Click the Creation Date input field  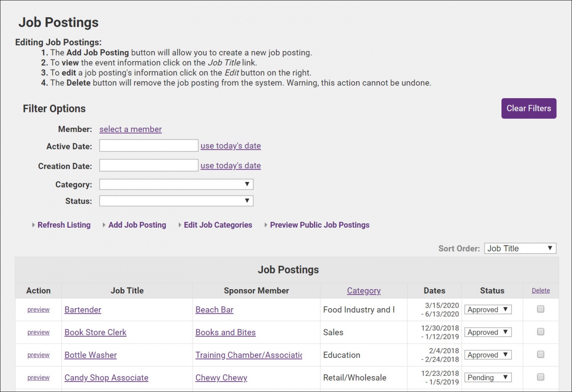[149, 165]
